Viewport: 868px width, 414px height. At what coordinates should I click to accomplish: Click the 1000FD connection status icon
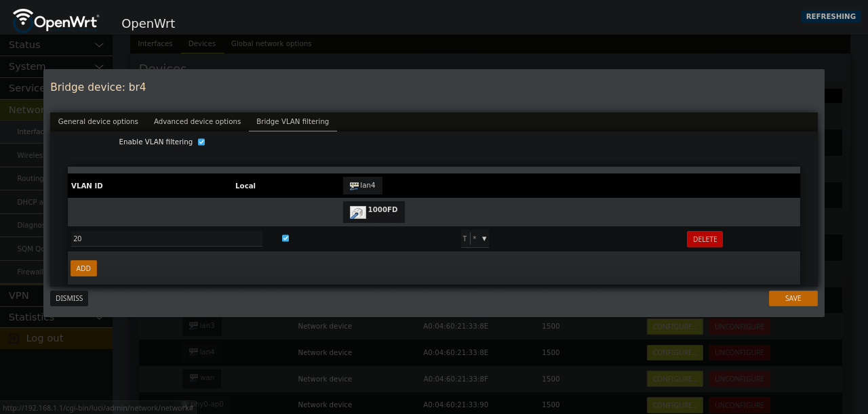click(x=357, y=211)
